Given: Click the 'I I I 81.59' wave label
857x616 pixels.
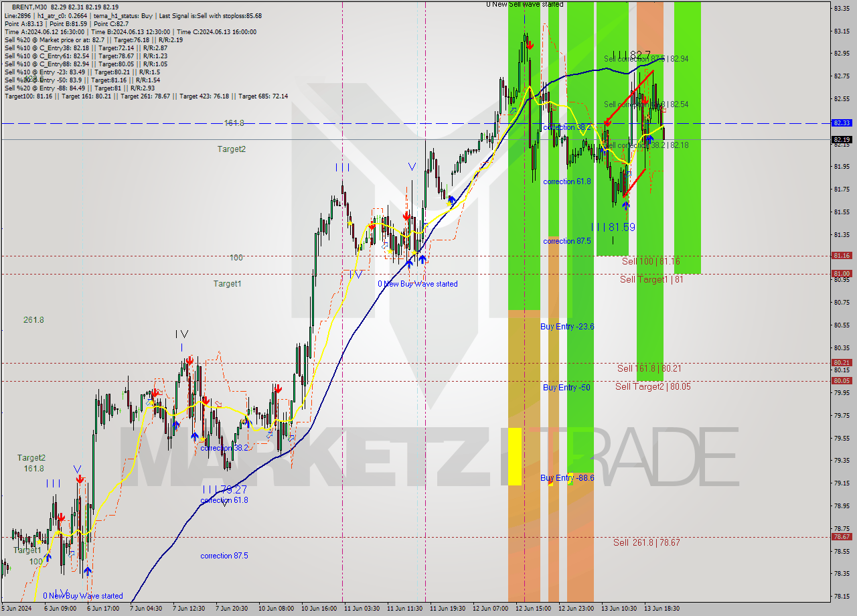Looking at the screenshot, I should coord(613,228).
